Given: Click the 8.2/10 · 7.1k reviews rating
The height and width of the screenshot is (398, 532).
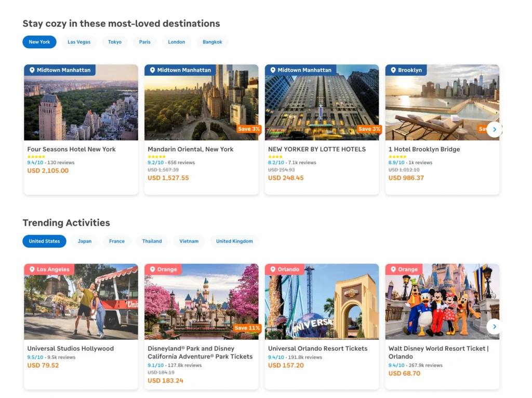Looking at the screenshot, I should [x=292, y=163].
